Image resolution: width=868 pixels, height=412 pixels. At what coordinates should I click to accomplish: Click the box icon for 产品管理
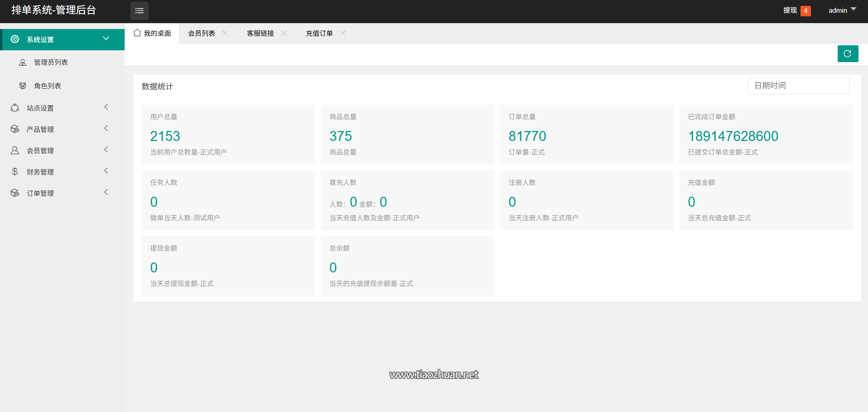point(14,129)
